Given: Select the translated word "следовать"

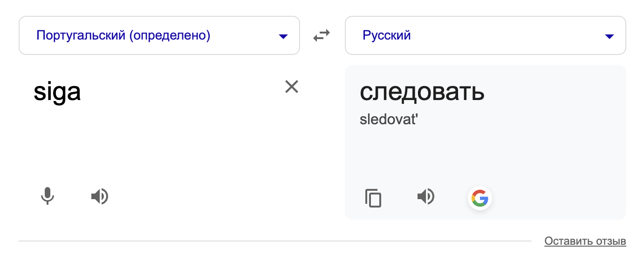Looking at the screenshot, I should click(422, 92).
